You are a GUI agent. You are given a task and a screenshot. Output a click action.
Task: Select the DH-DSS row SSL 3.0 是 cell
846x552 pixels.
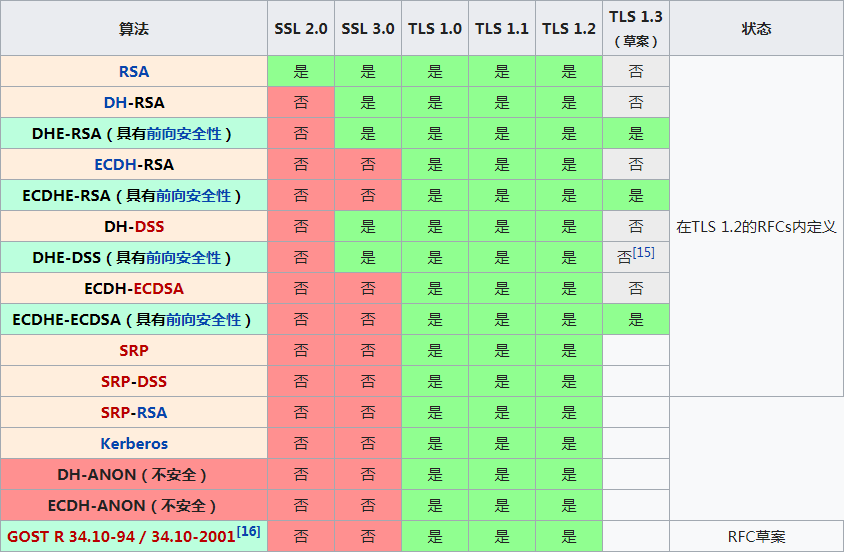pyautogui.click(x=368, y=227)
